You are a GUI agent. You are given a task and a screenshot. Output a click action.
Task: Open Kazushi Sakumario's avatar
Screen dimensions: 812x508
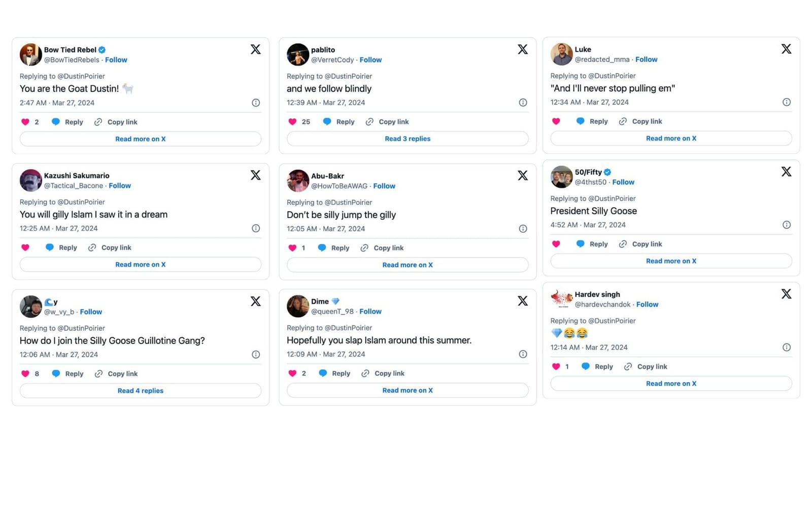(x=30, y=180)
